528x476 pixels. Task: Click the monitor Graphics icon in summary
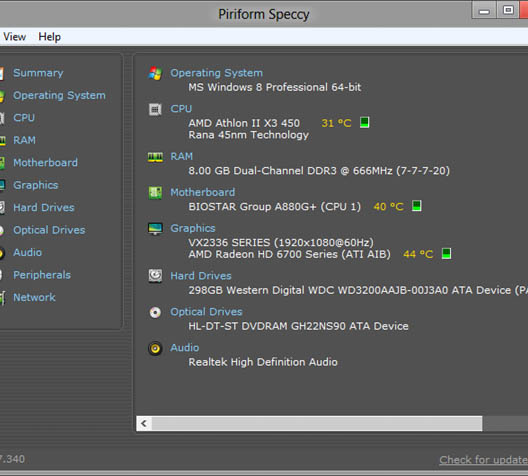pyautogui.click(x=155, y=229)
